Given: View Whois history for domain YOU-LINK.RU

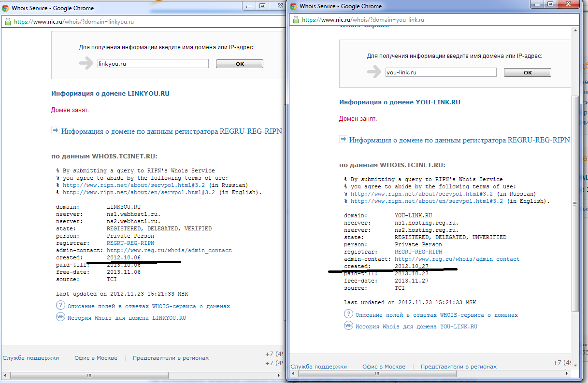Looking at the screenshot, I should [x=416, y=326].
